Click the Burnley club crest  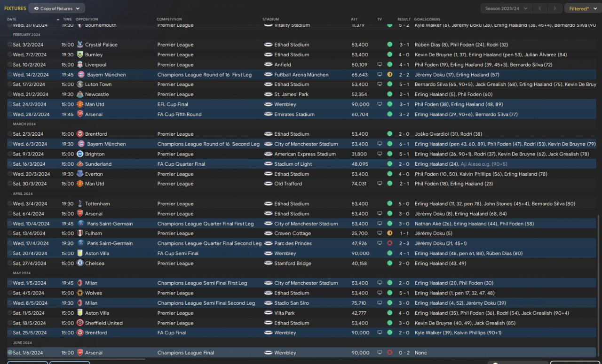(x=80, y=54)
